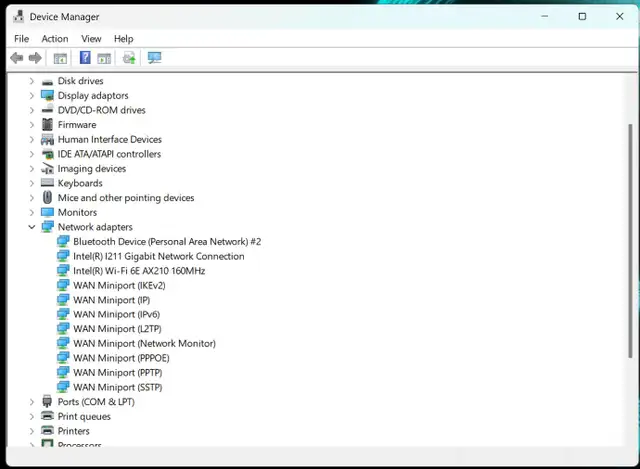
Task: Select Bluetooth Device (Personal Area Network) #2 label
Action: click(167, 242)
